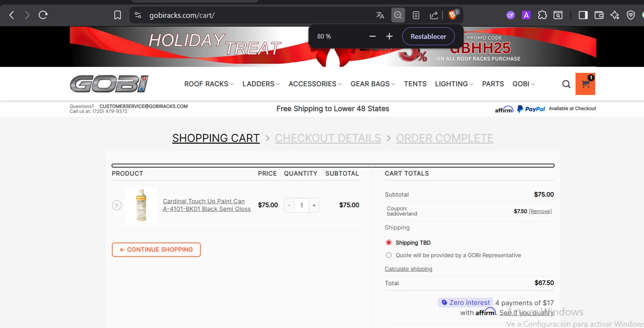Remove the badoverland coupon

pyautogui.click(x=540, y=211)
